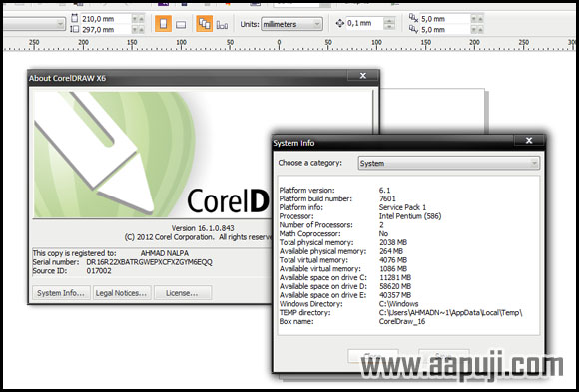Click the page width spinner arrows

[138, 19]
